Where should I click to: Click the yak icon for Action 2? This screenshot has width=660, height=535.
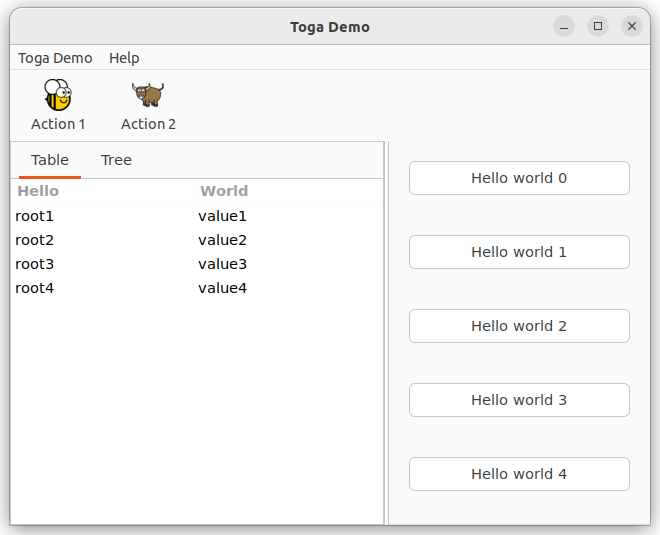[x=148, y=96]
